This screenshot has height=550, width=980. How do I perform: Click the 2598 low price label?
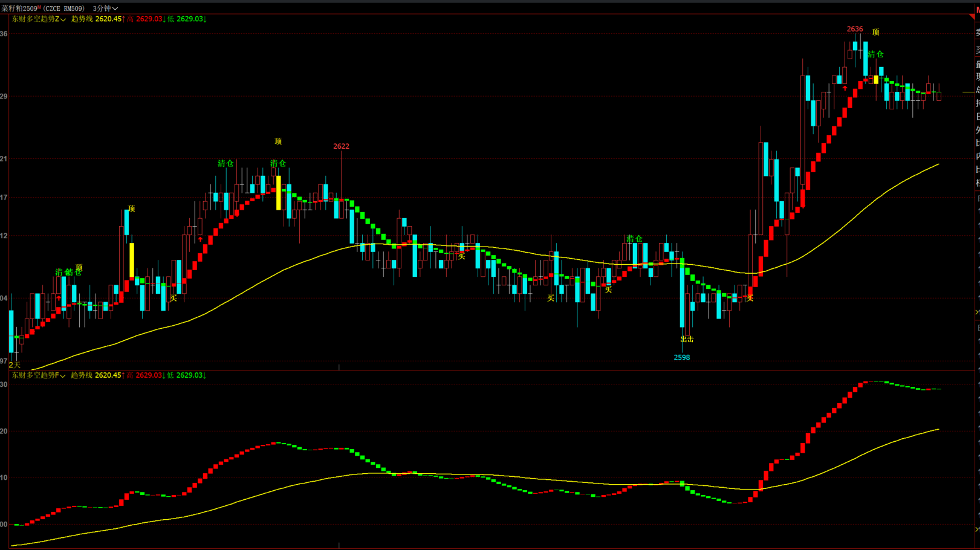pos(682,357)
